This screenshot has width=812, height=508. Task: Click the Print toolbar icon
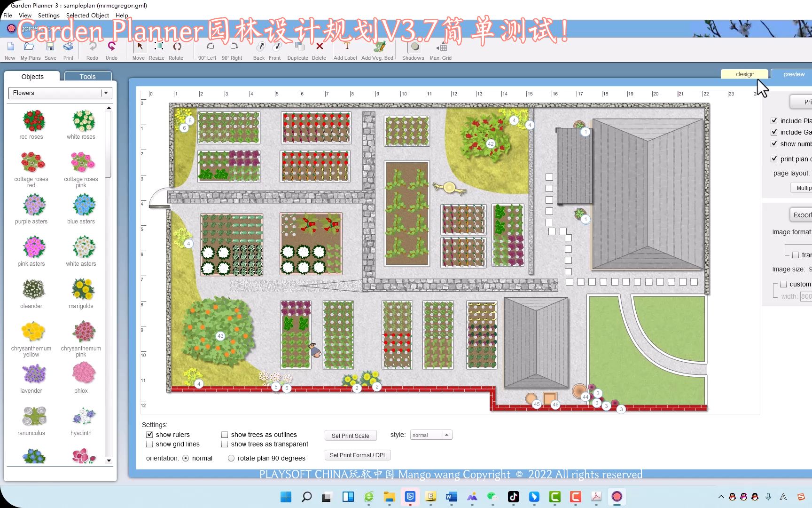[68, 47]
